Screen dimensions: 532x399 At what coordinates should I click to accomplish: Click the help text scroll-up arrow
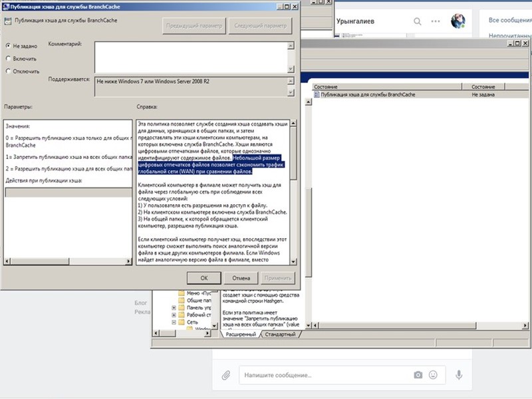point(293,123)
